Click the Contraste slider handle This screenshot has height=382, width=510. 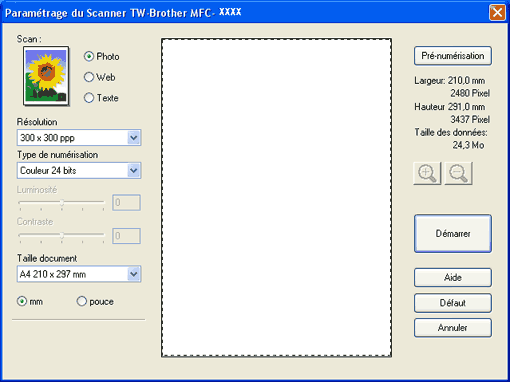(x=62, y=236)
